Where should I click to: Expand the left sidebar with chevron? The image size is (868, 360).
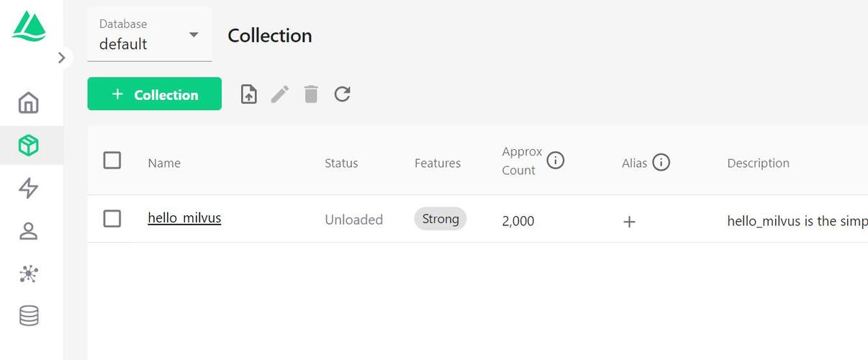(62, 58)
